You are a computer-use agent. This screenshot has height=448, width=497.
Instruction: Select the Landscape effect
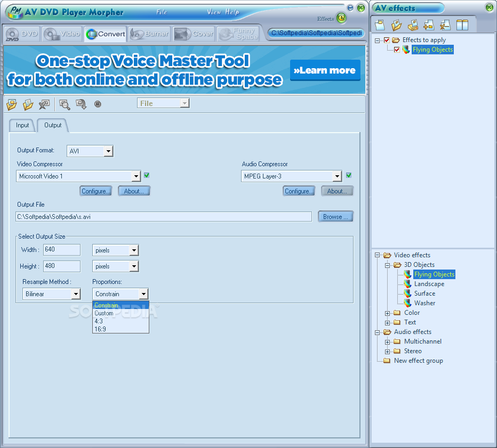coord(429,284)
